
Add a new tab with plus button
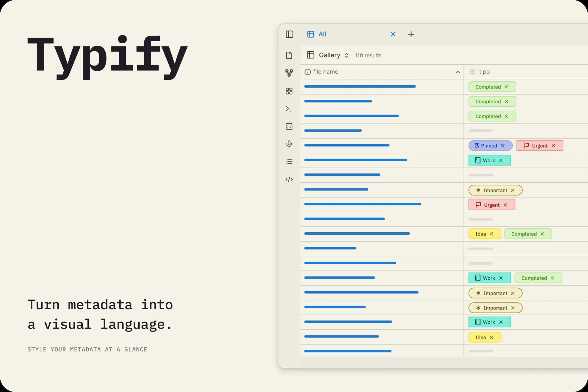tap(411, 34)
